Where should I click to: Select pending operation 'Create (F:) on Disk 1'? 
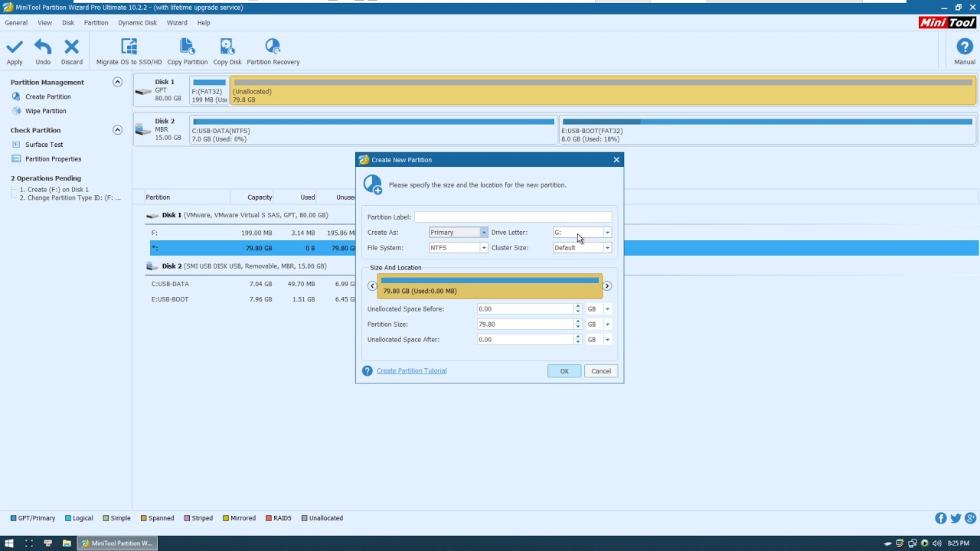[54, 190]
